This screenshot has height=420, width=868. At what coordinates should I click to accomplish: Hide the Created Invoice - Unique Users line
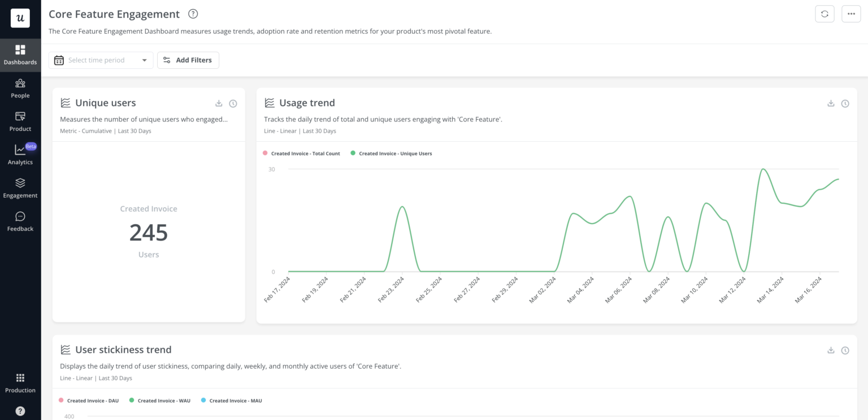[392, 153]
